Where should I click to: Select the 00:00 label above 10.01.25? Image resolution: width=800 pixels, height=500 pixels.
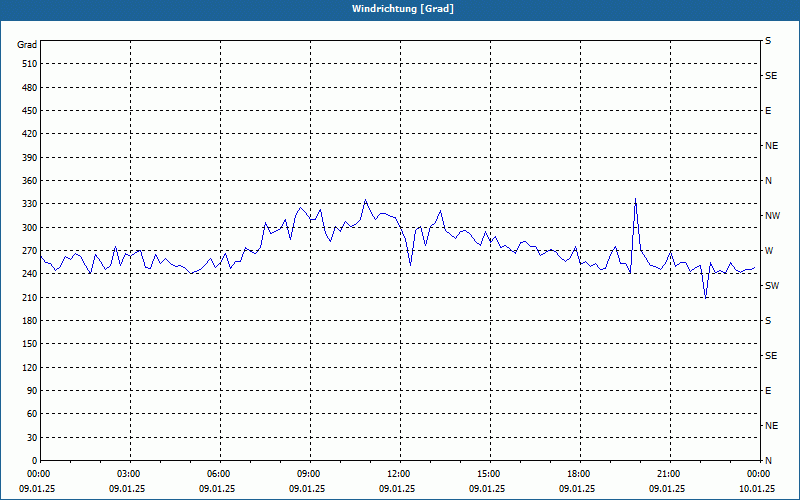click(x=759, y=474)
